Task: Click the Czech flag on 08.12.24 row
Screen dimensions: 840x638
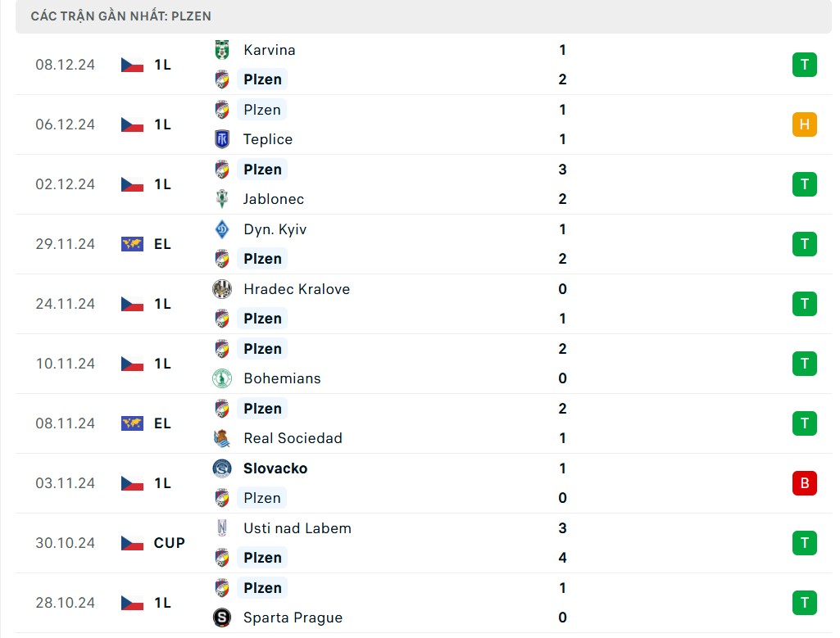Action: point(132,65)
